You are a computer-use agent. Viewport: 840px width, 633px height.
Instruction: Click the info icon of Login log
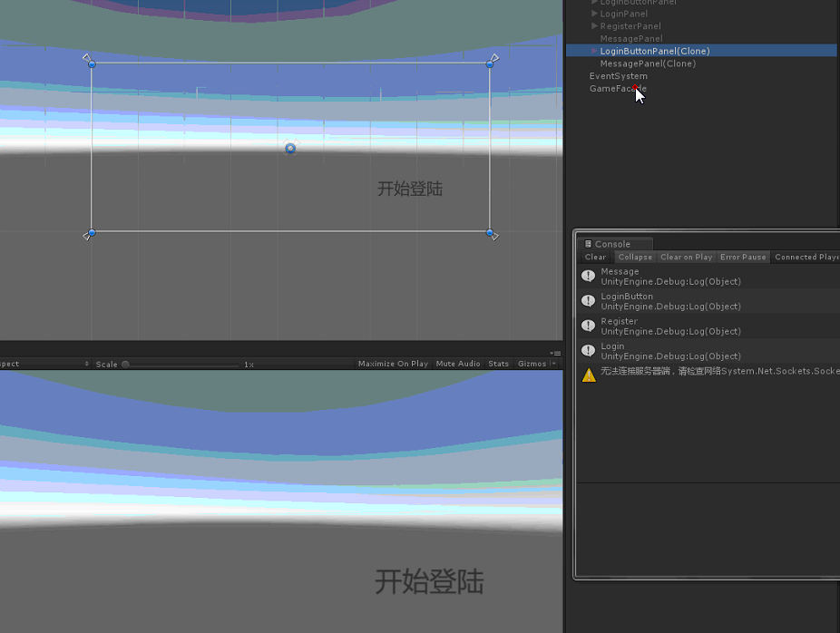(x=588, y=351)
